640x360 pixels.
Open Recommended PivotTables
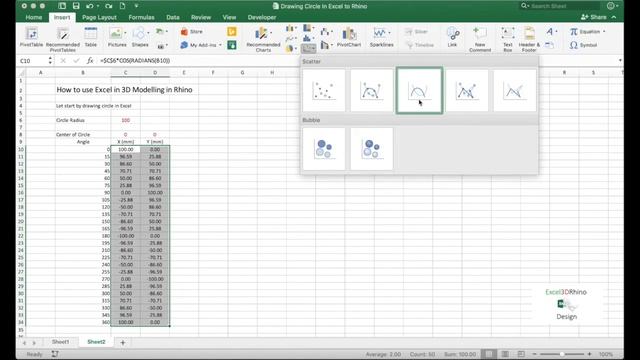tap(63, 39)
